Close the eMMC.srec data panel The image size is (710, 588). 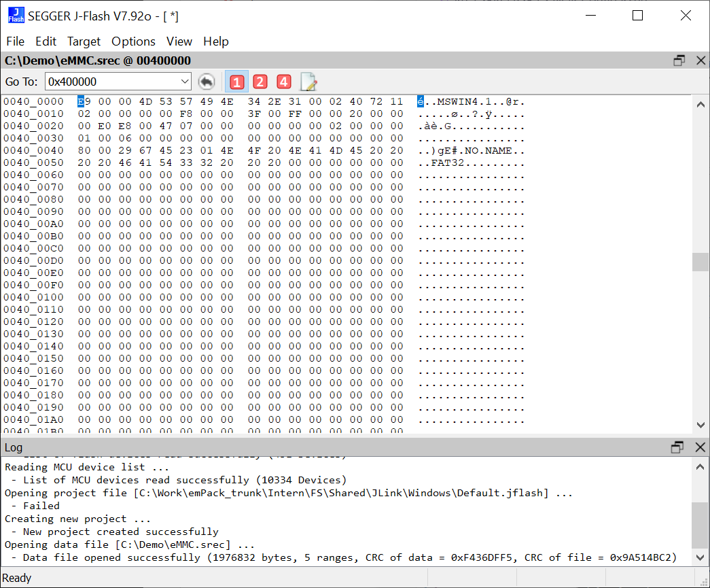click(700, 60)
